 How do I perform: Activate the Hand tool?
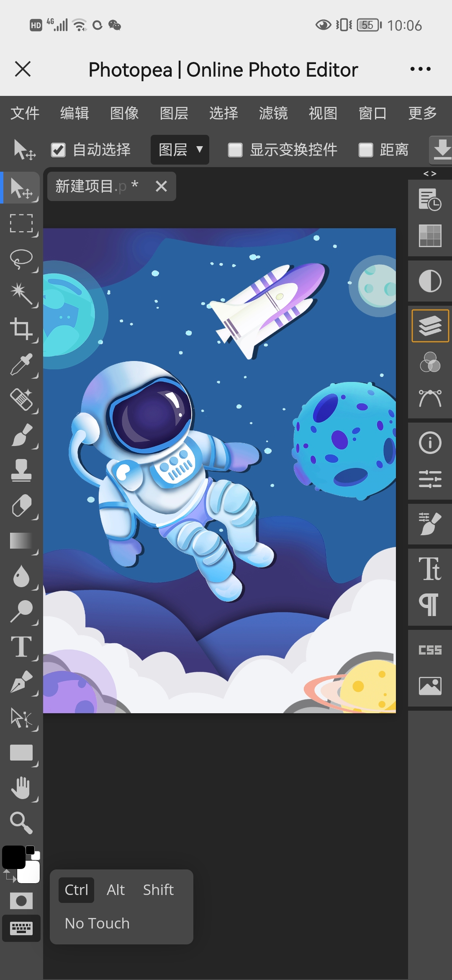(21, 788)
